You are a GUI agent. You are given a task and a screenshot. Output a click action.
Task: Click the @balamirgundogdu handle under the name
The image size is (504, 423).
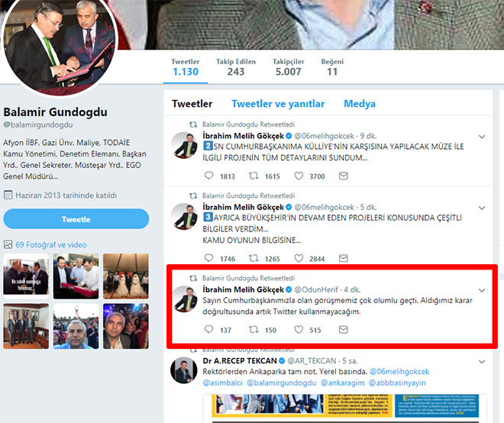[x=38, y=124]
